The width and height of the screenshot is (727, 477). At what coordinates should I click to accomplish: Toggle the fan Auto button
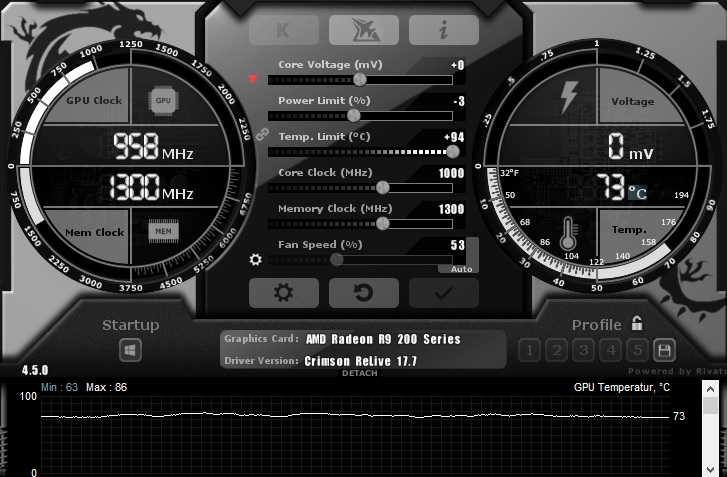[461, 269]
